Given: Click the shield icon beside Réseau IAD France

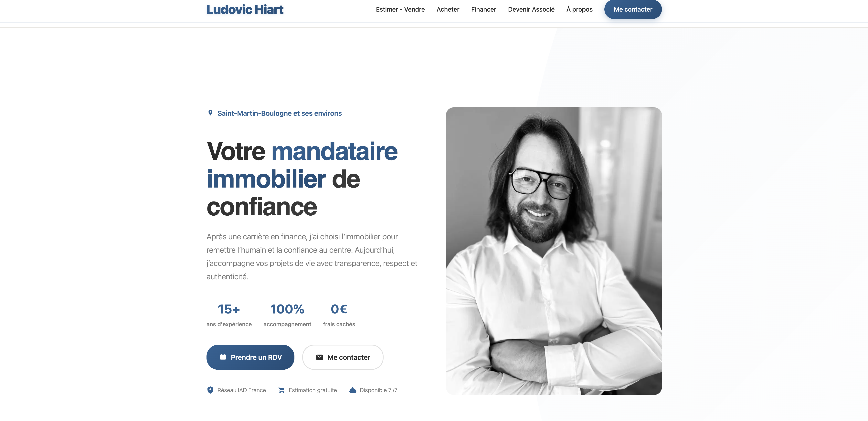Looking at the screenshot, I should tap(210, 390).
